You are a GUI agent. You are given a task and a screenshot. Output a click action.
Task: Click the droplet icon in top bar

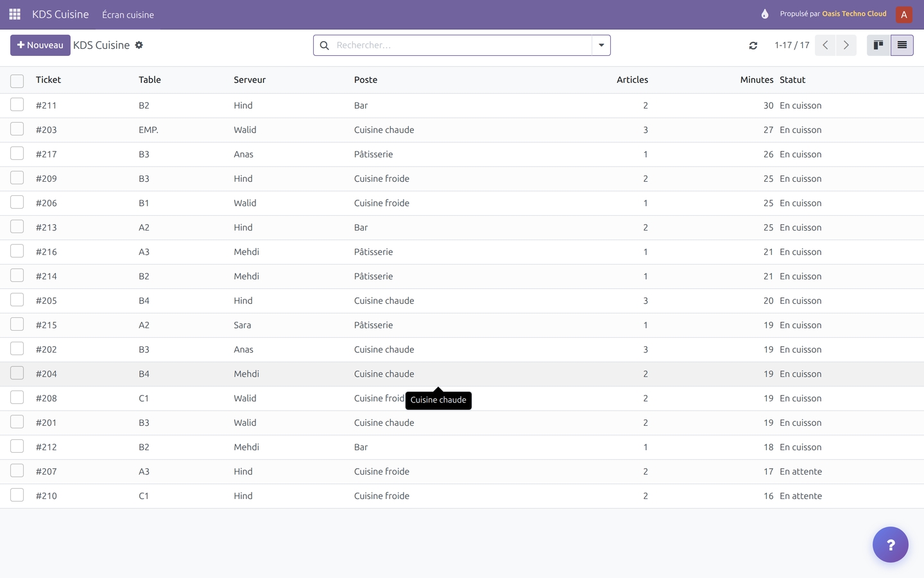pyautogui.click(x=765, y=14)
